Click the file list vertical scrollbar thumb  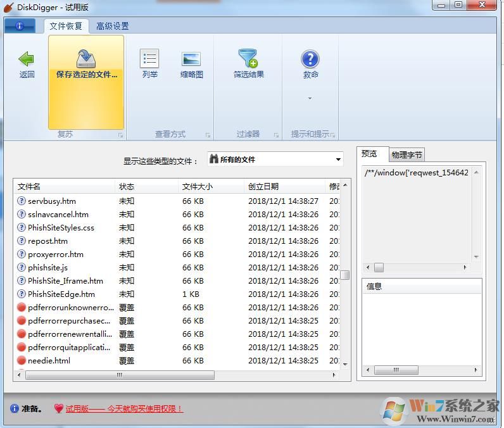point(345,275)
